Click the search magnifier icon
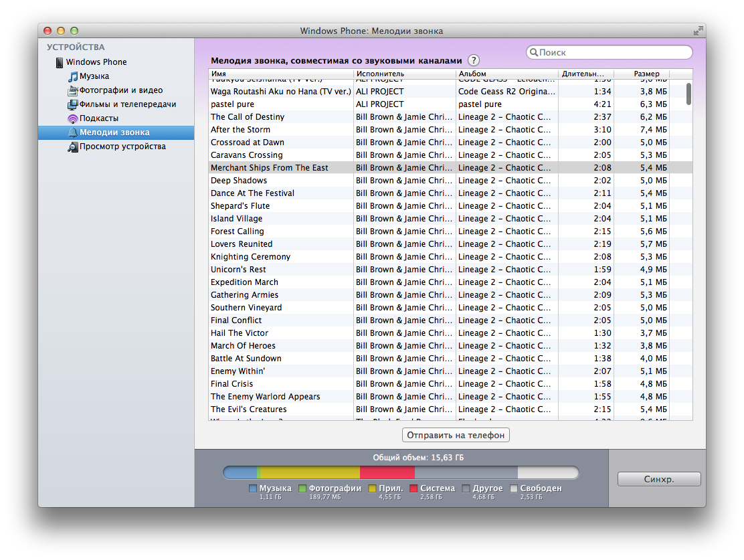Viewport: 744px width, 560px height. click(534, 52)
